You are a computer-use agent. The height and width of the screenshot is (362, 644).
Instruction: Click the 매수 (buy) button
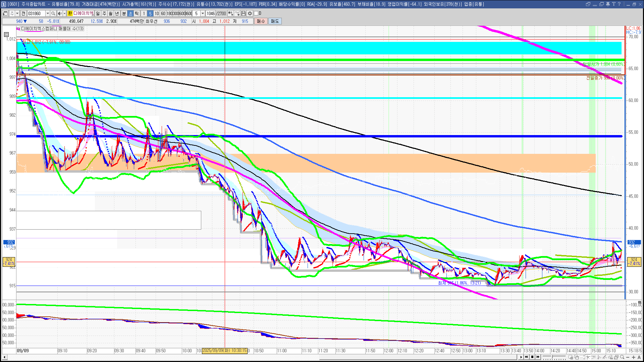[261, 21]
